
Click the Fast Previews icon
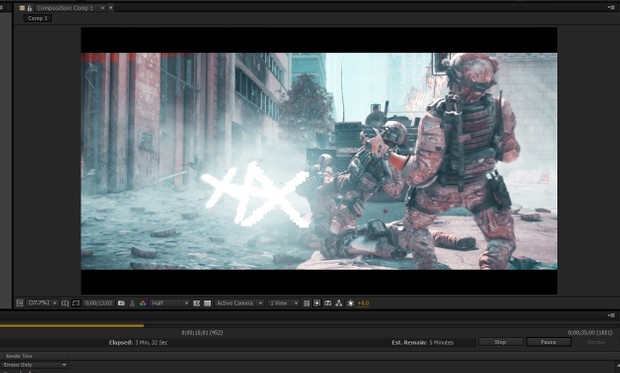click(317, 303)
